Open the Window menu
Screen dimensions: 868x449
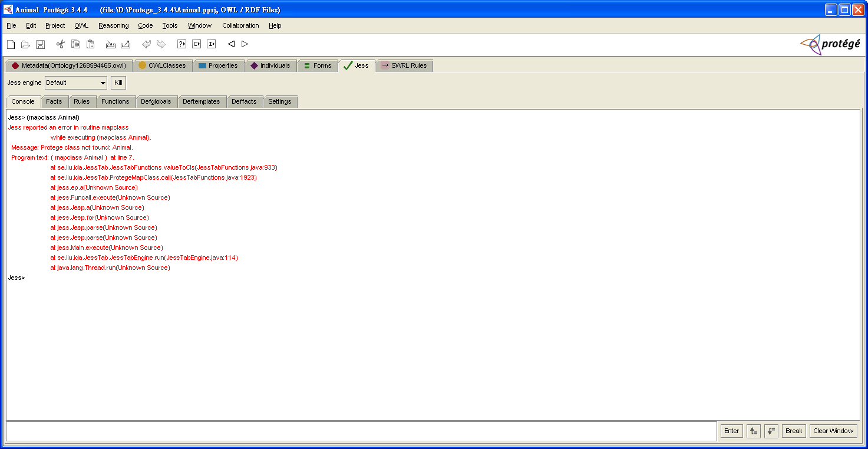pyautogui.click(x=200, y=25)
